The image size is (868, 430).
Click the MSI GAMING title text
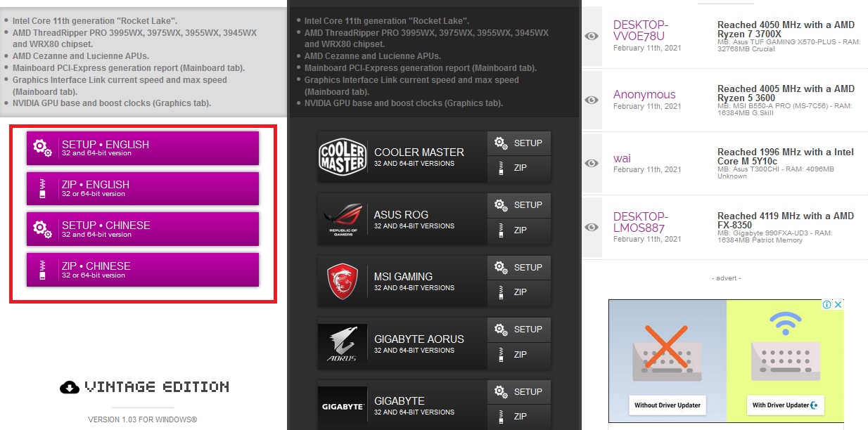pyautogui.click(x=403, y=277)
